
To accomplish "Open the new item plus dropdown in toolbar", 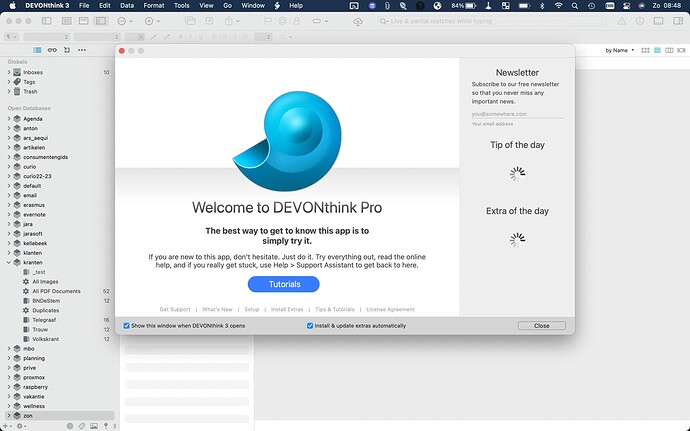I will tap(152, 21).
